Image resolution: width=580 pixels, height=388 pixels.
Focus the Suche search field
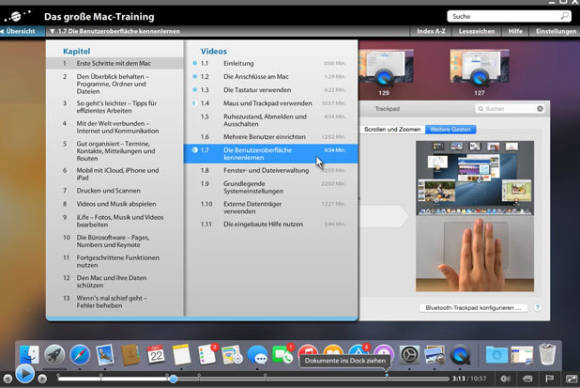pyautogui.click(x=509, y=16)
